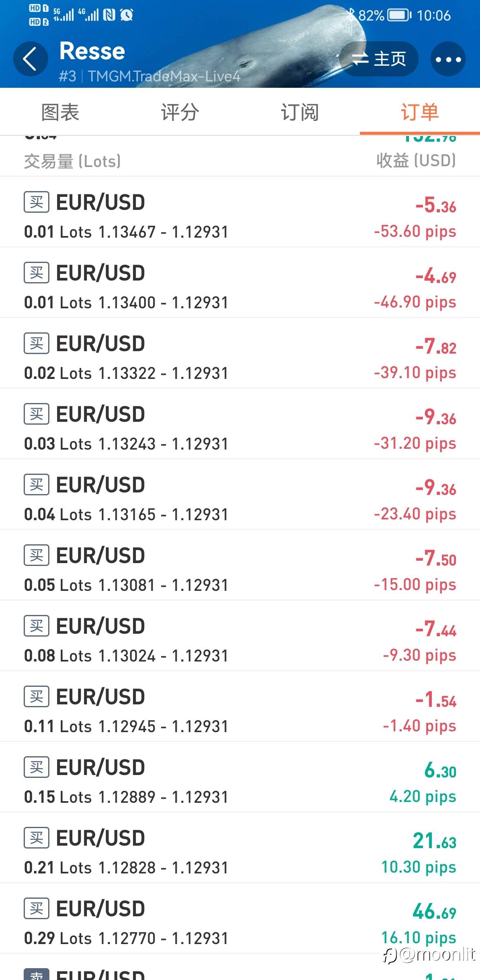The width and height of the screenshot is (480, 980).
Task: Open the 订阅 tab
Action: pos(300,112)
